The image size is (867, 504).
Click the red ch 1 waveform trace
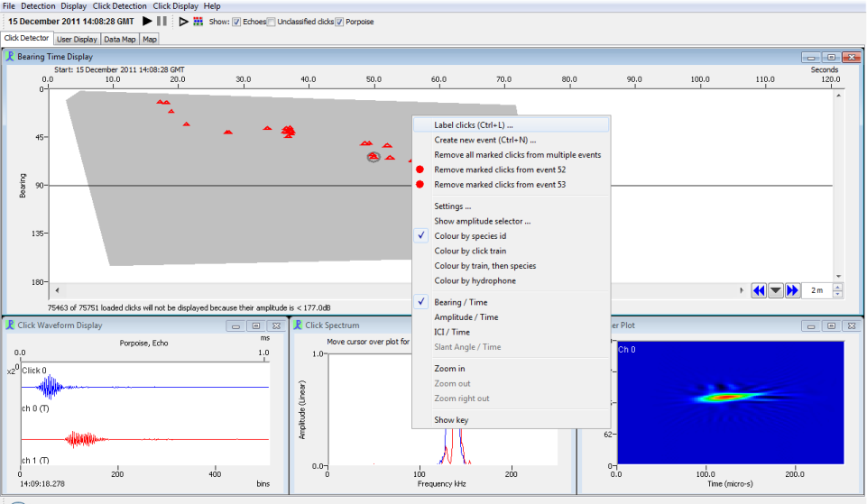(145, 439)
